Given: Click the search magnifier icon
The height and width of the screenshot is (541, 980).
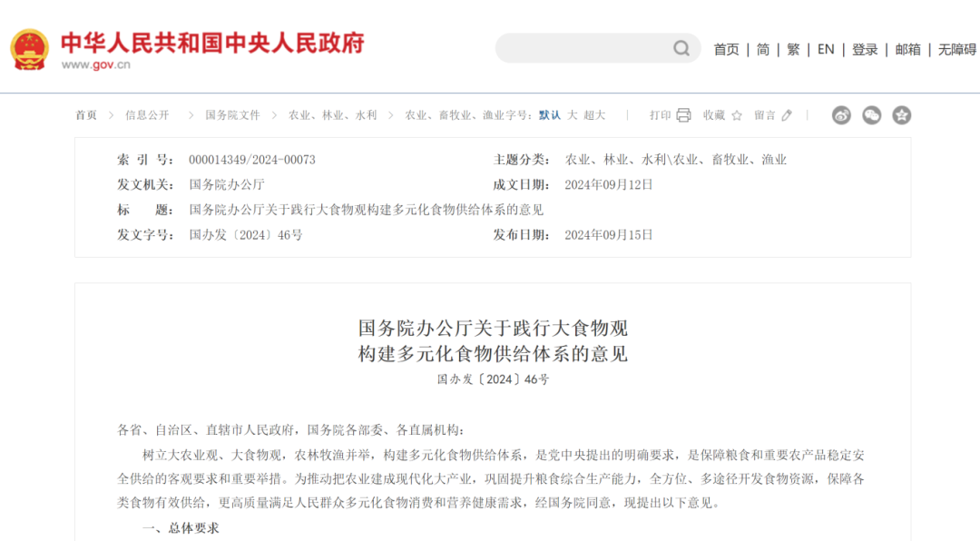Looking at the screenshot, I should pos(681,49).
